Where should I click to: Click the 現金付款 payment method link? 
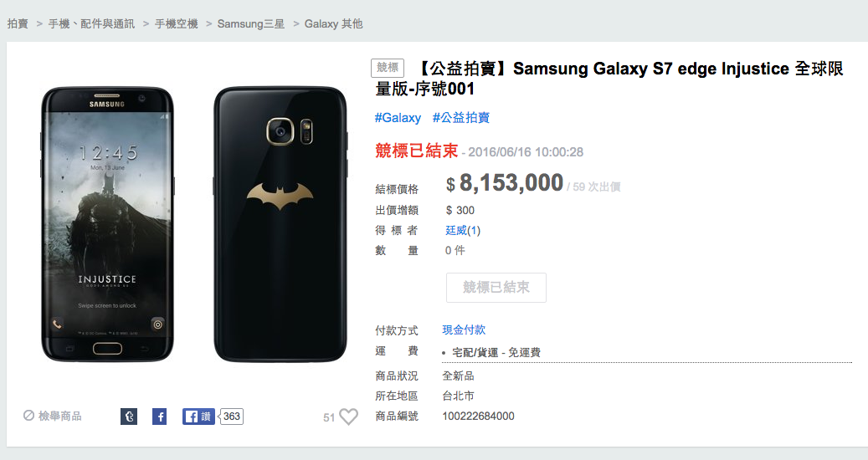coord(464,330)
